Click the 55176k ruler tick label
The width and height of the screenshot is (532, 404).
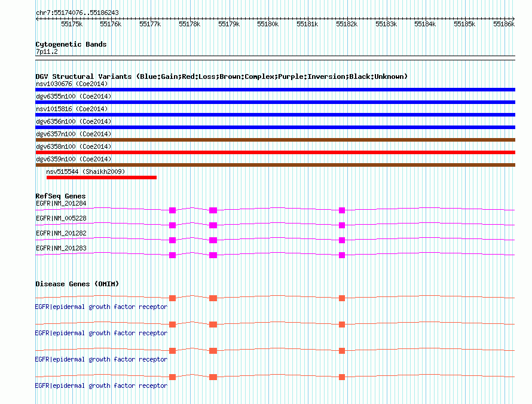111,24
